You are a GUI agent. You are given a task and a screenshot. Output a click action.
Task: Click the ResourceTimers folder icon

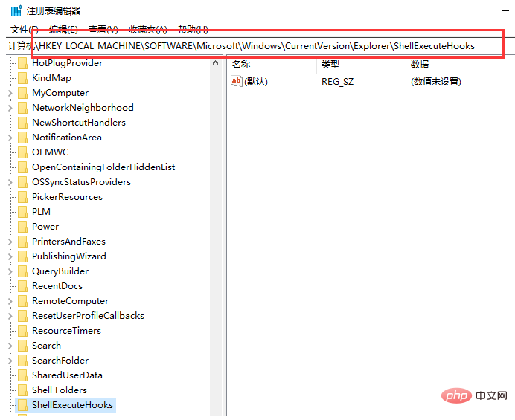click(x=22, y=331)
